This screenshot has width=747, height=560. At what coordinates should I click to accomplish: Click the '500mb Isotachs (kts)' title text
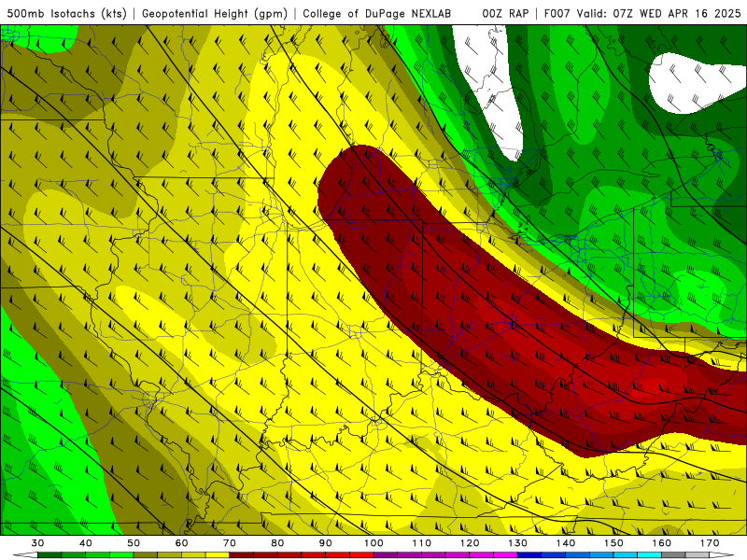point(66,13)
